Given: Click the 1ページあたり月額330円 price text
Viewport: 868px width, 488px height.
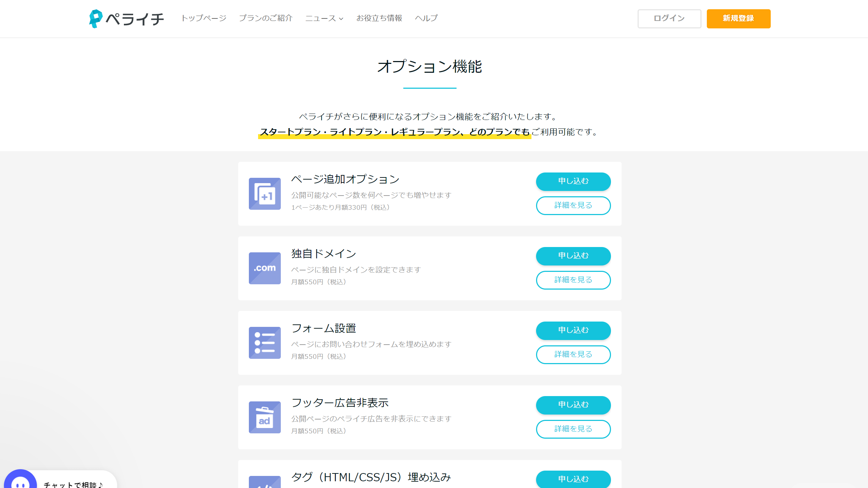Looking at the screenshot, I should (x=340, y=207).
